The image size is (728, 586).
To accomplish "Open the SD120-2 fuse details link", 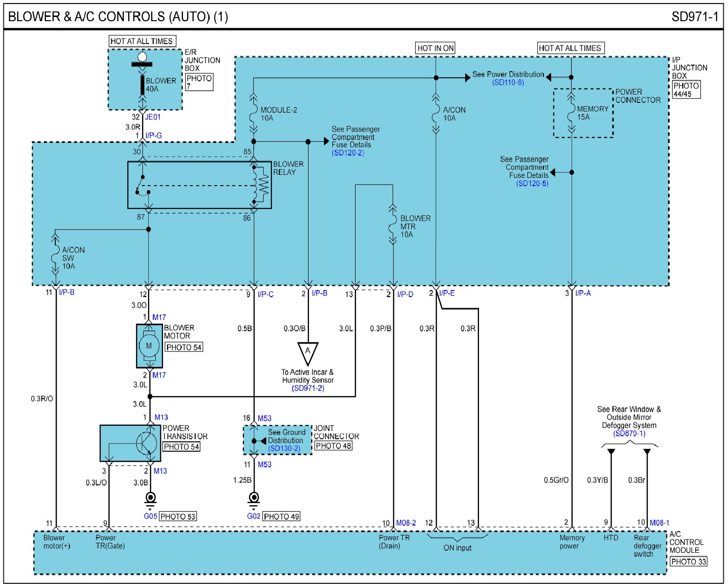I will point(348,153).
